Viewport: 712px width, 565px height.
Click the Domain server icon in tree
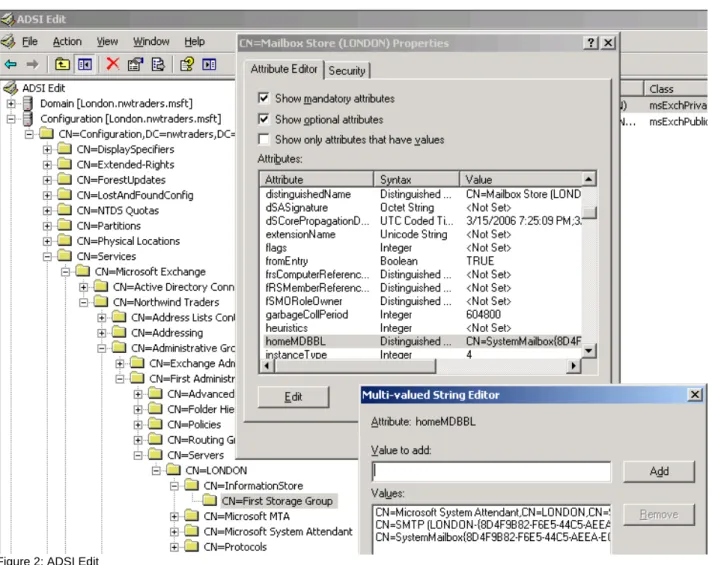point(28,103)
